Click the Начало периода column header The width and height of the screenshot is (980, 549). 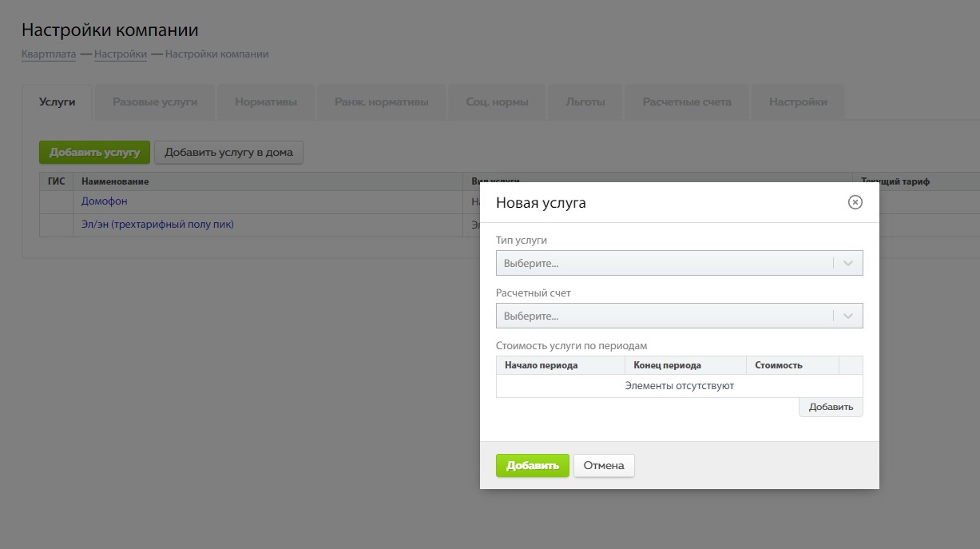(560, 365)
